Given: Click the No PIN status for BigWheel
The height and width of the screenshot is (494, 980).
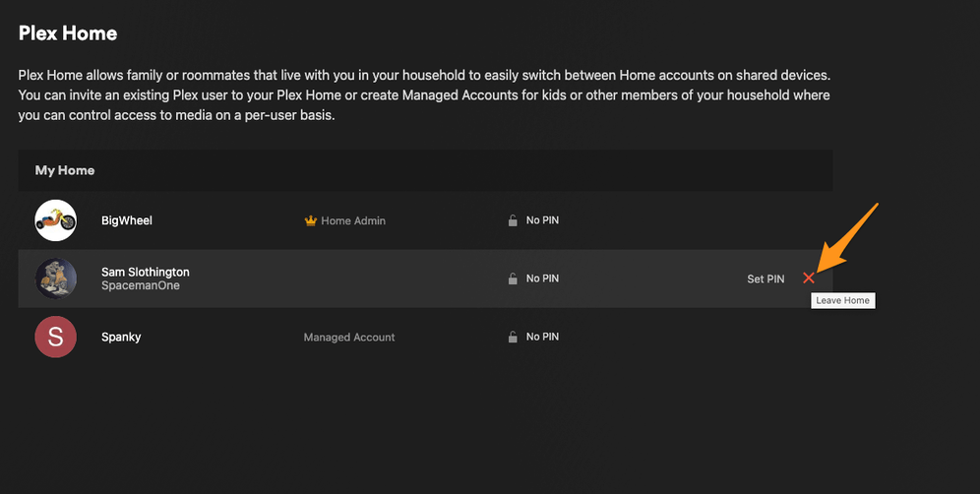Looking at the screenshot, I should pyautogui.click(x=542, y=220).
